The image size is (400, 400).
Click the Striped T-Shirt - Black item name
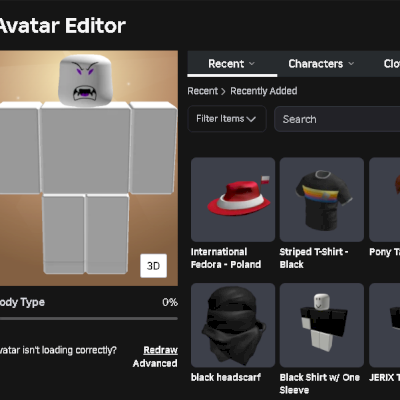314,258
